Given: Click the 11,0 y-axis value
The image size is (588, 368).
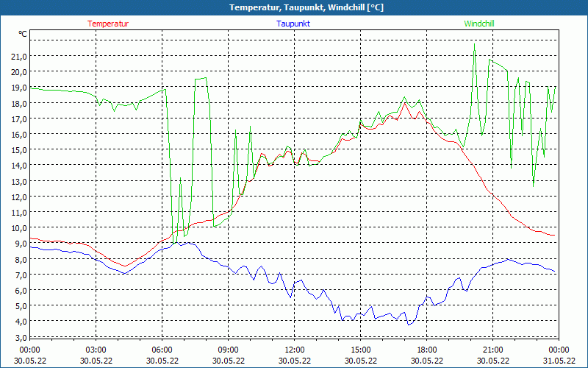Looking at the screenshot, I should coord(19,213).
